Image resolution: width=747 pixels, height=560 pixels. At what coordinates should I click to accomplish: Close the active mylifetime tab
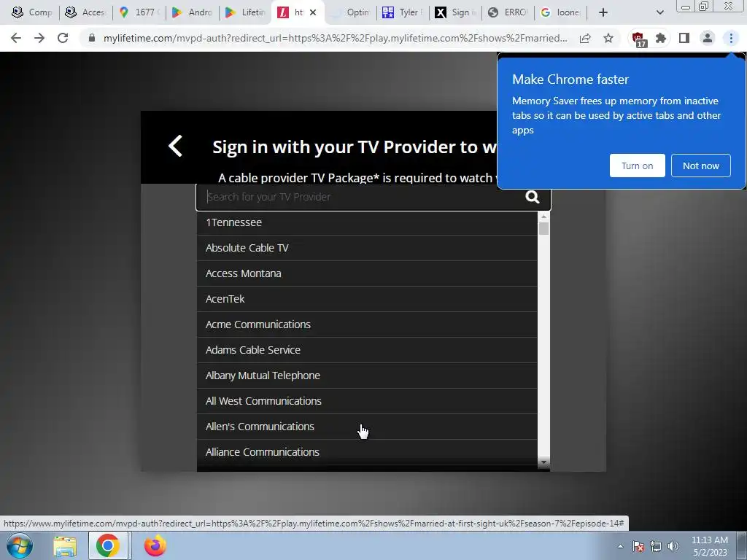pos(313,12)
